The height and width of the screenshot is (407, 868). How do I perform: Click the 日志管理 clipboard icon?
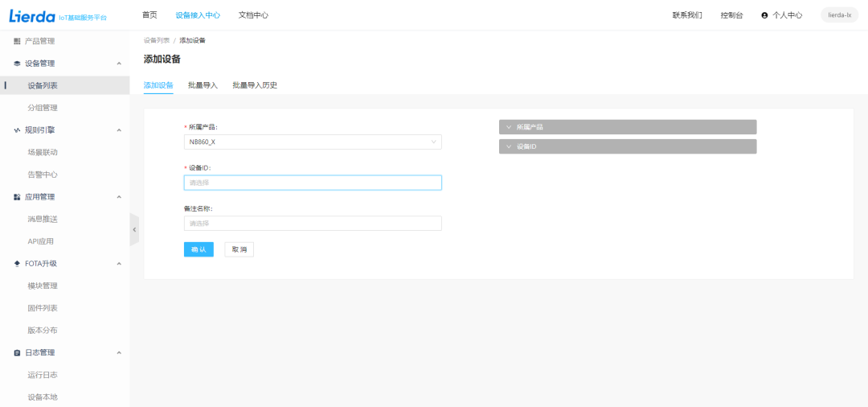[17, 353]
